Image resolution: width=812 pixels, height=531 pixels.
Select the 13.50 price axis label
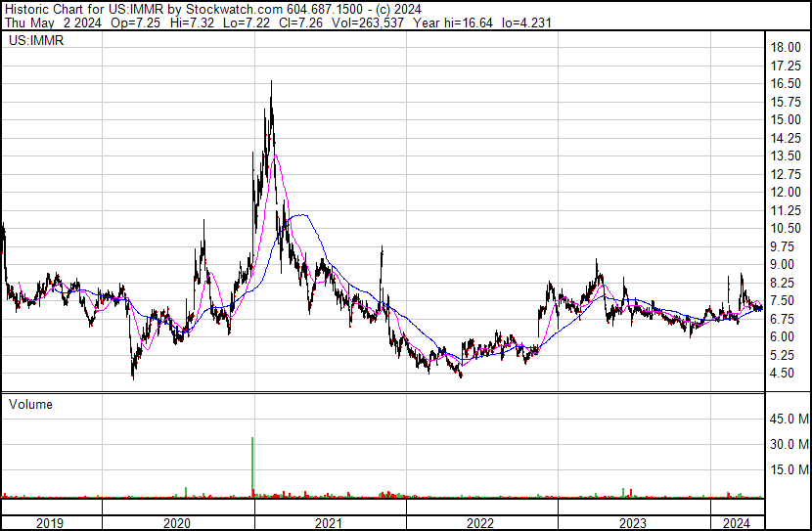click(x=786, y=155)
